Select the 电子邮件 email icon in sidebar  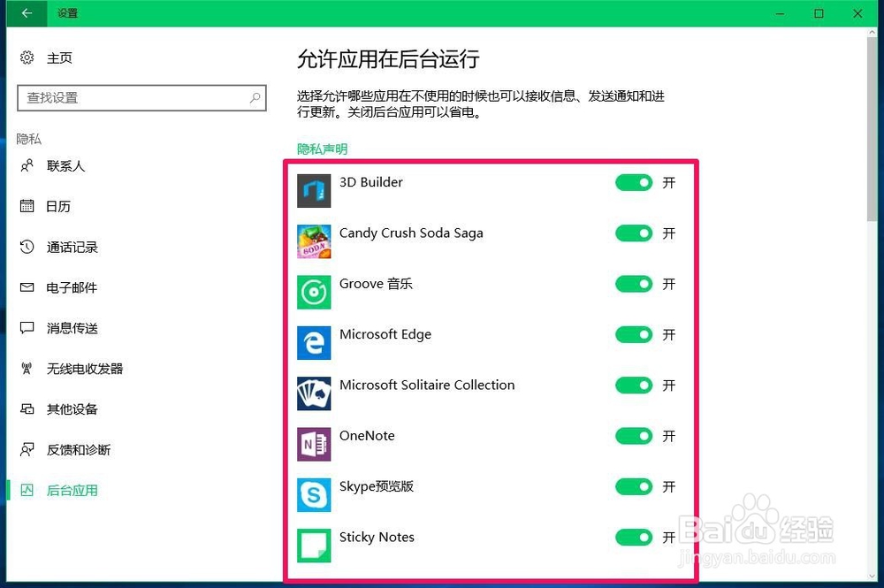point(26,287)
